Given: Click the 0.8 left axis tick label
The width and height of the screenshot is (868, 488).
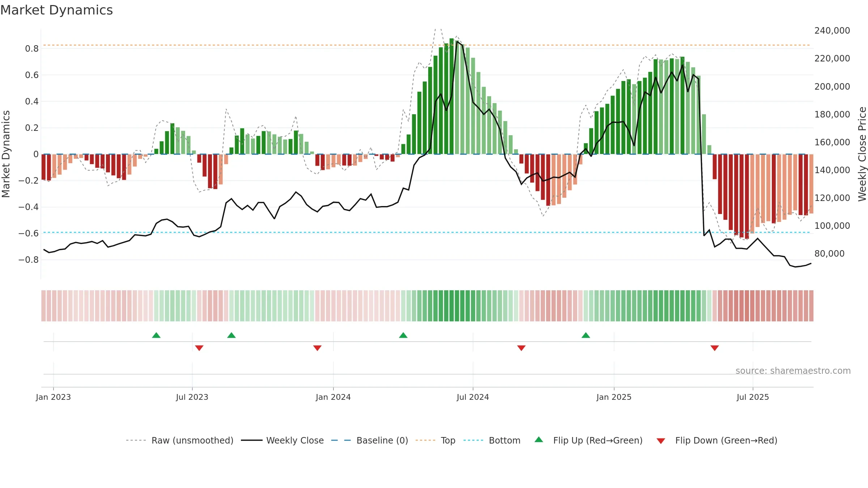Looking at the screenshot, I should point(32,48).
